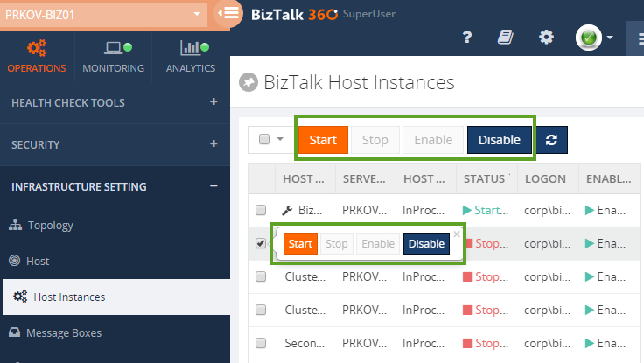Viewport: 644px width, 363px height.
Task: Click the top toolbar Enable button
Action: 433,140
